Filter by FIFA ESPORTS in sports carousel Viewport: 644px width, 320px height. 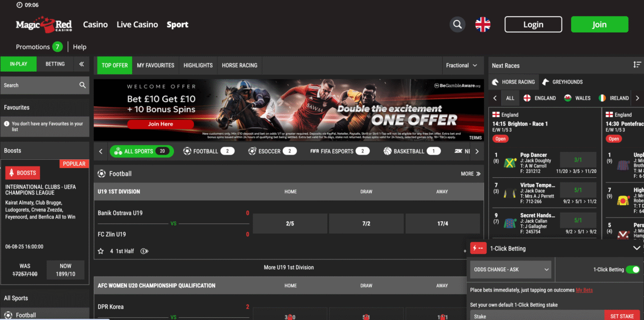point(340,151)
